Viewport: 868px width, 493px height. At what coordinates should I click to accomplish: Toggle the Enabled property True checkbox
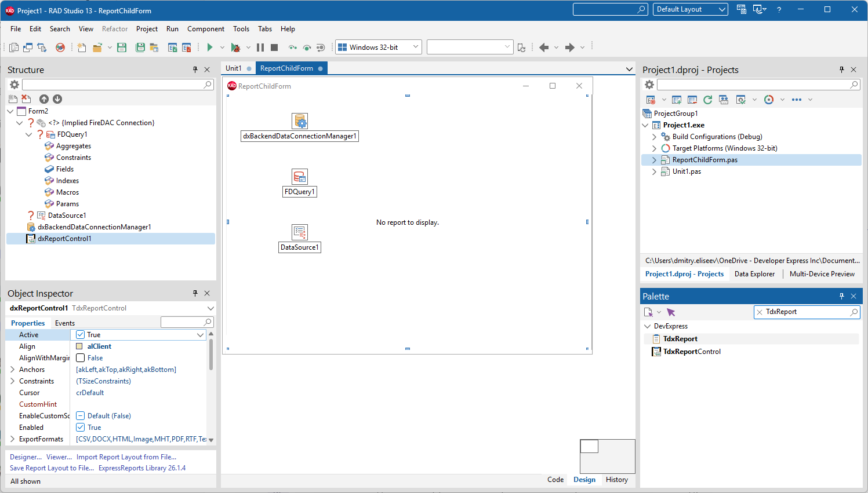click(x=81, y=428)
